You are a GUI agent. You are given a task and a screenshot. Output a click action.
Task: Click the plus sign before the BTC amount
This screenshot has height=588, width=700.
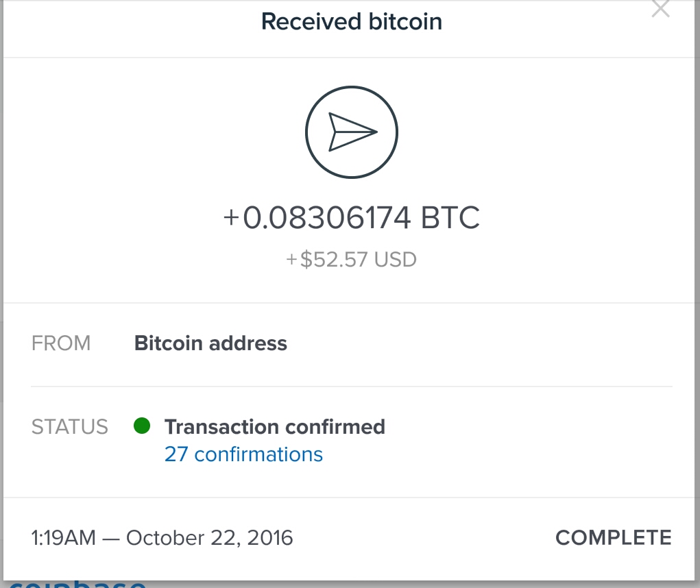pos(231,219)
